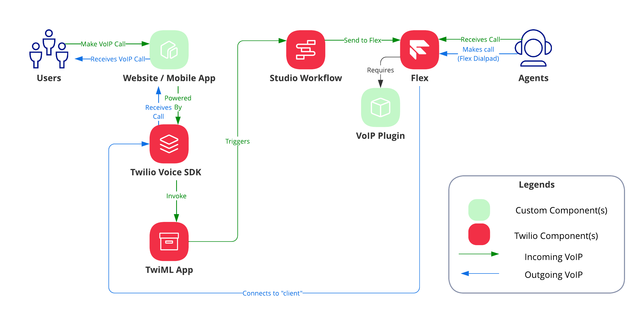Click the "Website / Mobile App" label
The width and height of the screenshot is (644, 317).
(169, 78)
